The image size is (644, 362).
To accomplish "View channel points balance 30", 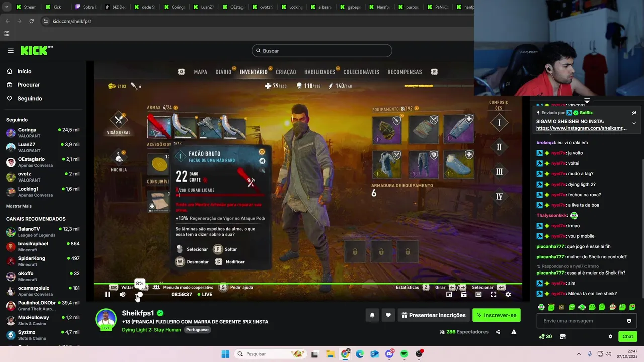I will [x=545, y=337].
